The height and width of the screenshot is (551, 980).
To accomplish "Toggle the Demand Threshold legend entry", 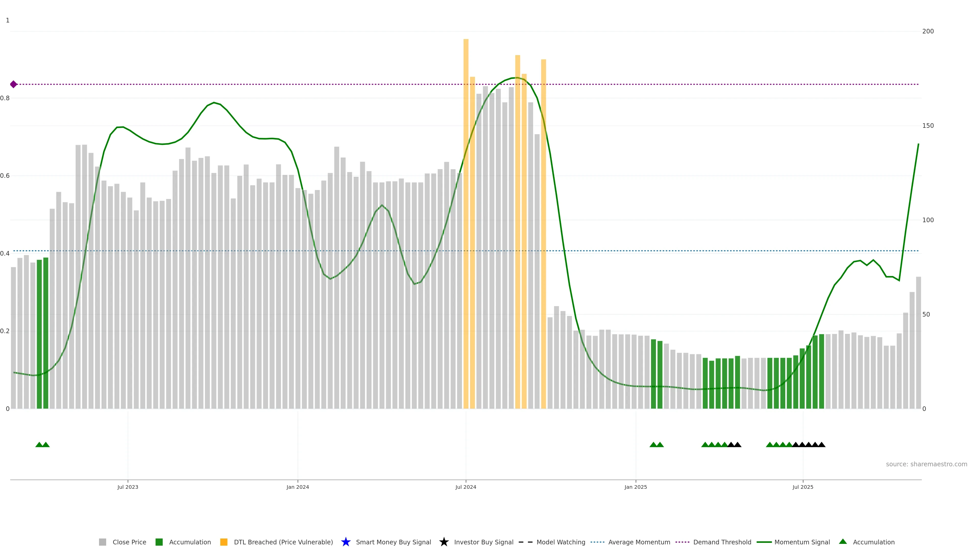I will click(x=722, y=542).
